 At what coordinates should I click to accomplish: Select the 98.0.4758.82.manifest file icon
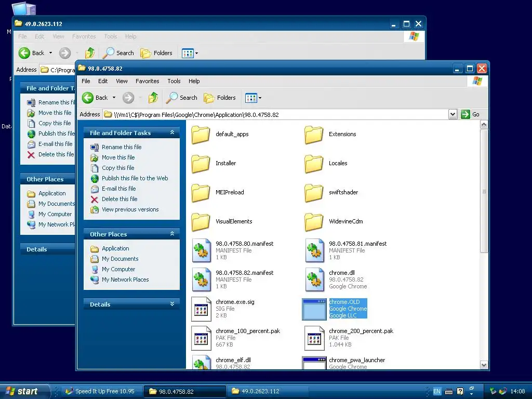click(201, 280)
